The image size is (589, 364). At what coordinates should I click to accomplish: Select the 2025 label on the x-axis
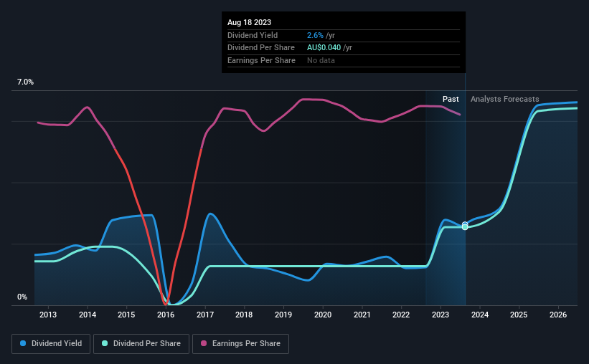click(519, 315)
